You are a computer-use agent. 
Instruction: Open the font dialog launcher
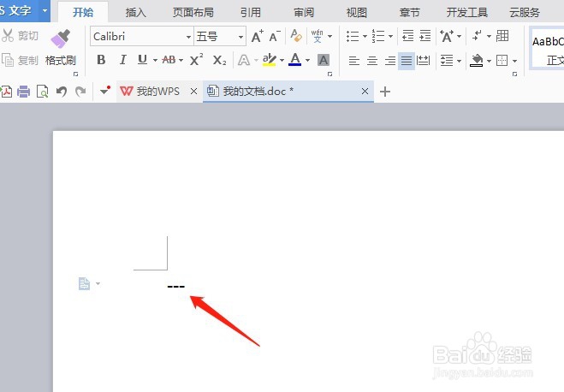click(329, 74)
